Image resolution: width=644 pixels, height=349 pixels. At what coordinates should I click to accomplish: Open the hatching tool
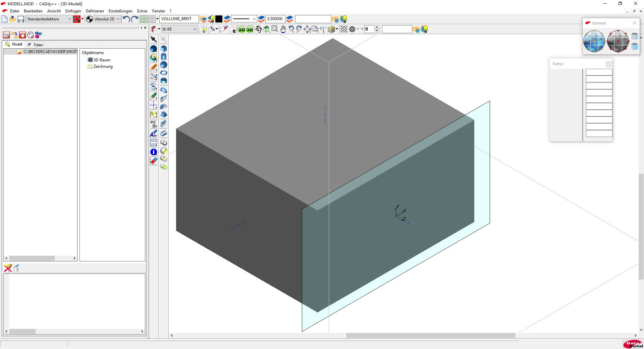[154, 143]
